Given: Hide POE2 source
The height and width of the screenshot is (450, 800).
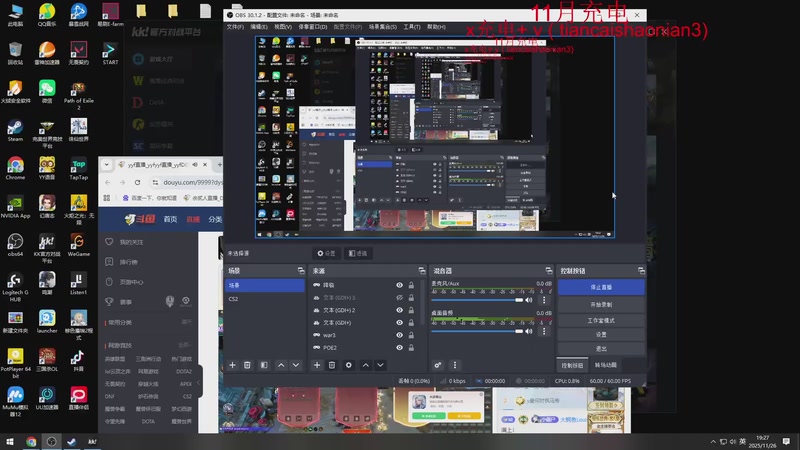Looking at the screenshot, I should point(399,347).
